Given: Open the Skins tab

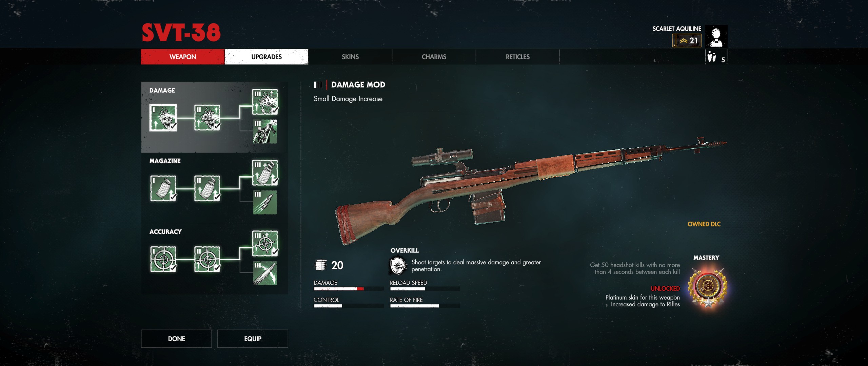Looking at the screenshot, I should [350, 57].
